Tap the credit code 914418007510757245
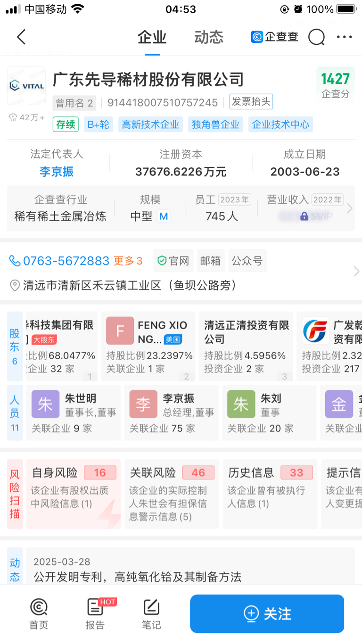This screenshot has height=644, width=362. pos(163,103)
